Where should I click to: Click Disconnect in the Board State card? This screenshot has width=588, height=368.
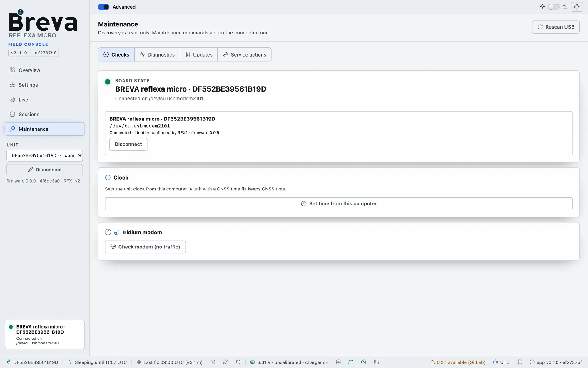click(128, 144)
